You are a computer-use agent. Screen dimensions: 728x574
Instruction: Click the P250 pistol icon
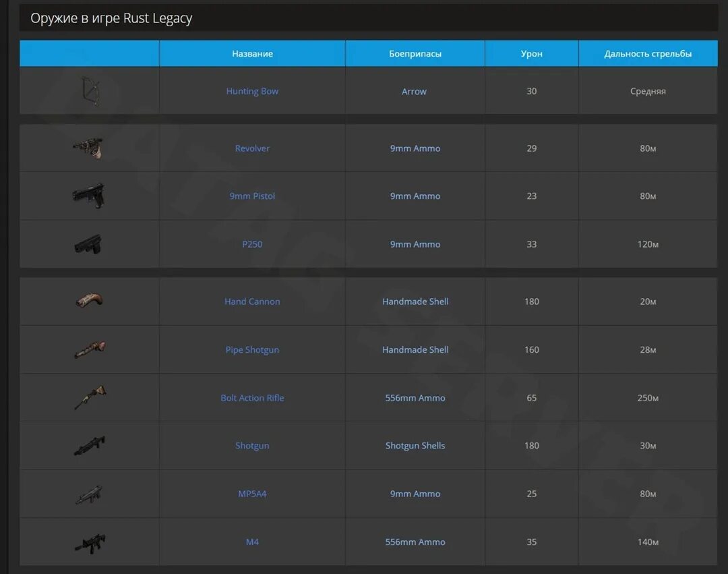pos(88,244)
